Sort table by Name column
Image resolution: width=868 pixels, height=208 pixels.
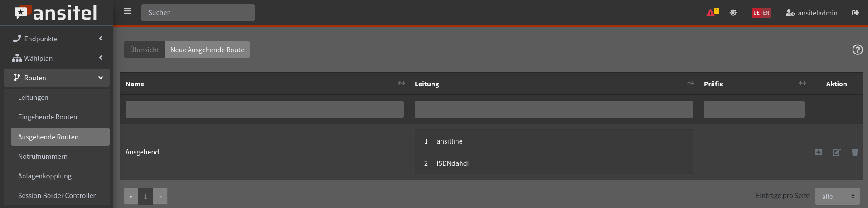coord(401,84)
